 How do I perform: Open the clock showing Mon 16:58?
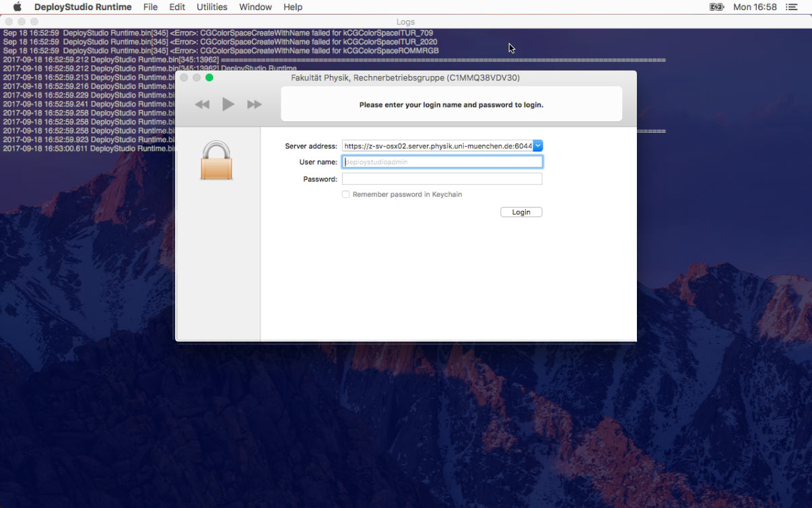click(755, 7)
